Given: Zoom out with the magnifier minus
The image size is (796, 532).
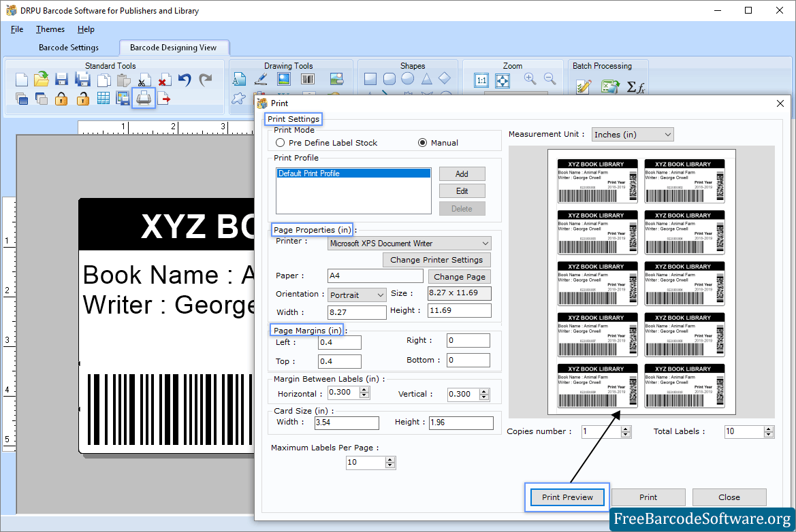Looking at the screenshot, I should [x=550, y=79].
